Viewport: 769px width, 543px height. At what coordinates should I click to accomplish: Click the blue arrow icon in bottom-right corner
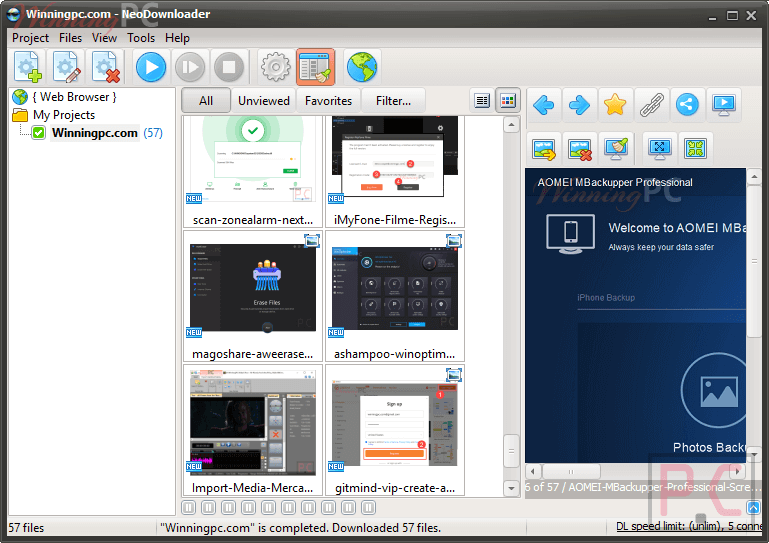pyautogui.click(x=753, y=508)
